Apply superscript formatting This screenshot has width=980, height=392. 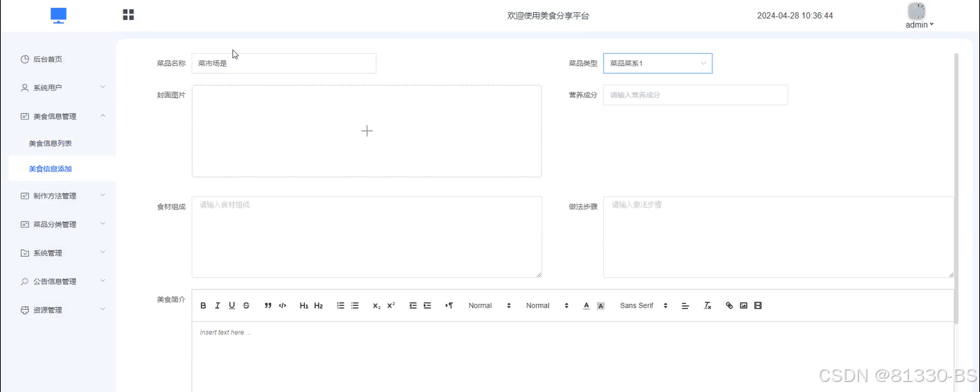(x=391, y=305)
